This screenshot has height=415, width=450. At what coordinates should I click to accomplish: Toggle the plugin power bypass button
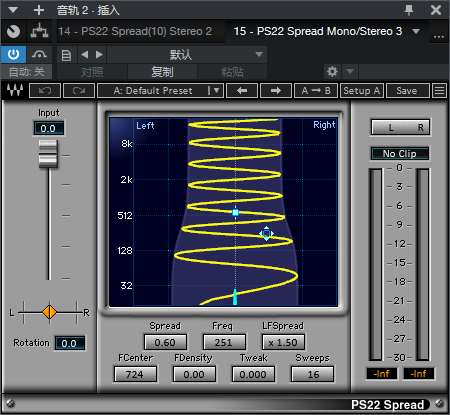pos(13,54)
